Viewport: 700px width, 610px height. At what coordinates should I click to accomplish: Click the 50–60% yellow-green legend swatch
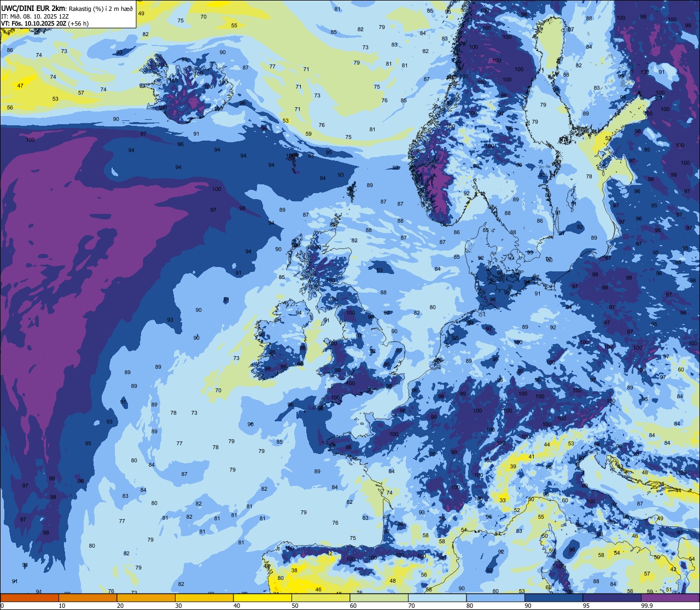tap(320, 598)
